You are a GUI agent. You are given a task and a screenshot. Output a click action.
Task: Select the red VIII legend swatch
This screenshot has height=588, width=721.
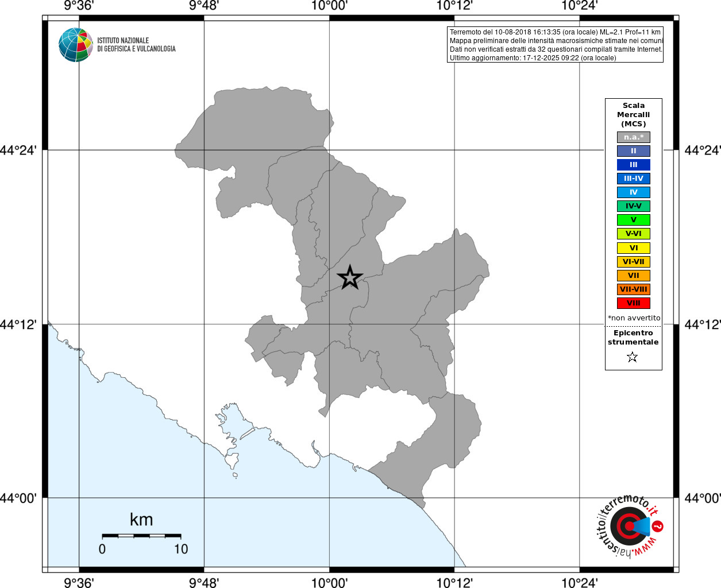[x=634, y=303]
